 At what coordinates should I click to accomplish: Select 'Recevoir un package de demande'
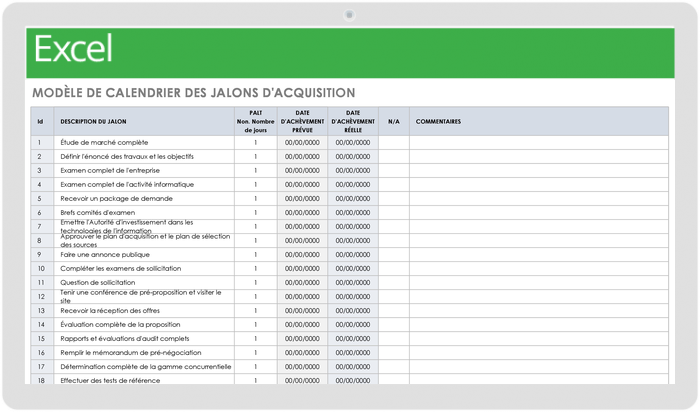click(144, 199)
